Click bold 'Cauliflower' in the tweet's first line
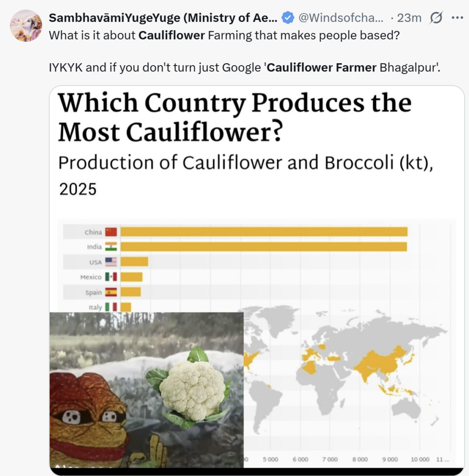Image resolution: width=469 pixels, height=476 pixels. point(172,35)
